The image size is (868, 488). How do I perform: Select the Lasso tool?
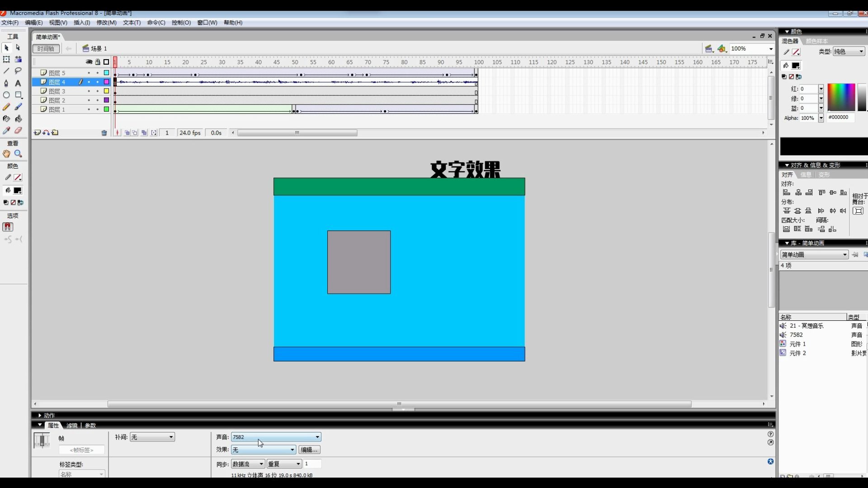pyautogui.click(x=18, y=71)
